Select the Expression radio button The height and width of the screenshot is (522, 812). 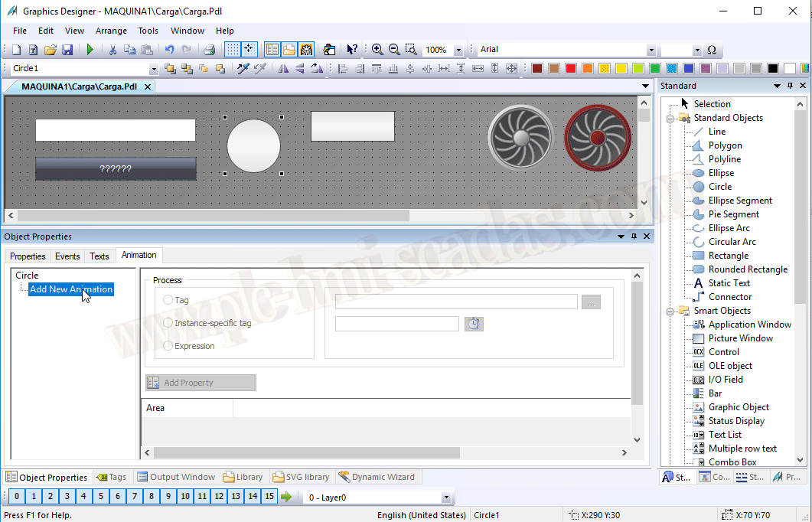168,346
